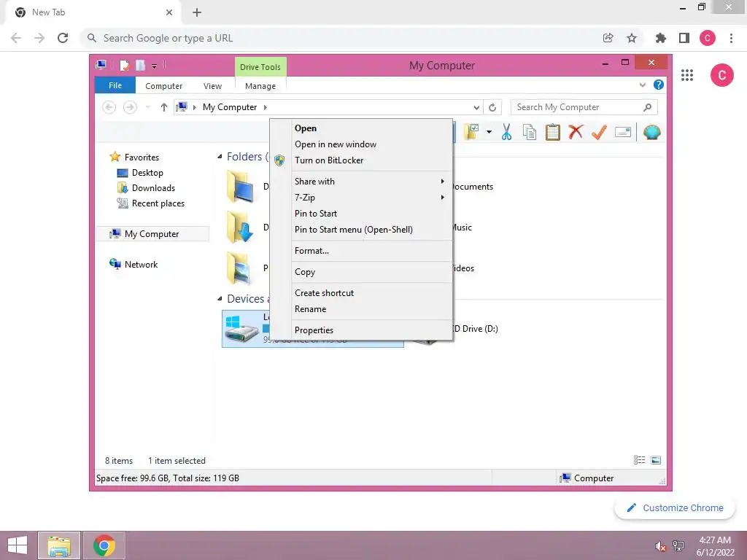Viewport: 747px width, 560px height.
Task: Select Format... in the context menu
Action: [x=371, y=251]
